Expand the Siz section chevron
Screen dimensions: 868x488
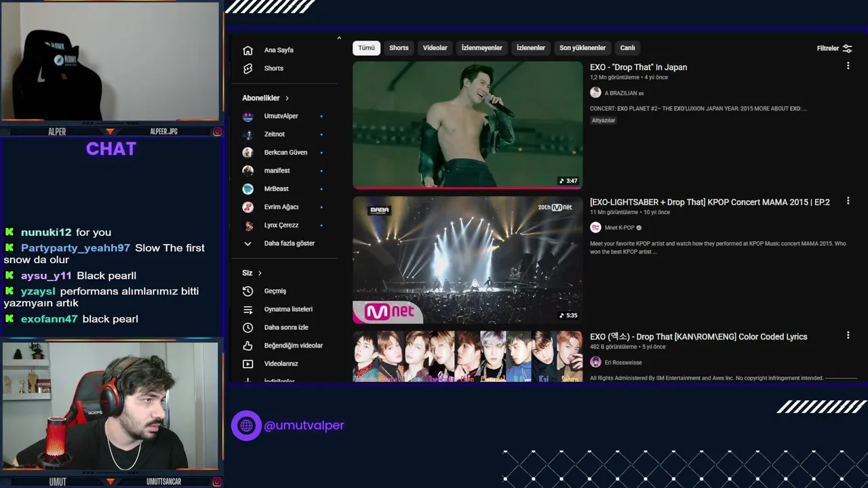tap(260, 273)
